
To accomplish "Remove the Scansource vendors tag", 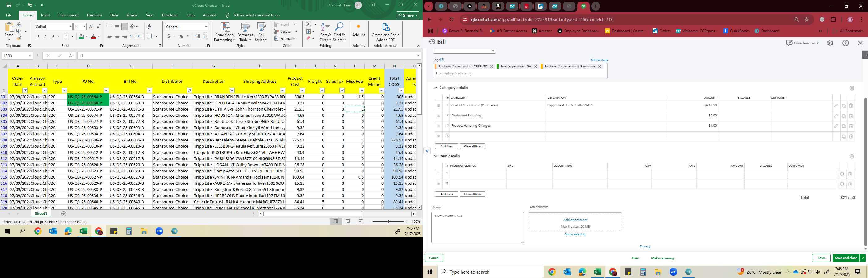I will click(x=599, y=67).
